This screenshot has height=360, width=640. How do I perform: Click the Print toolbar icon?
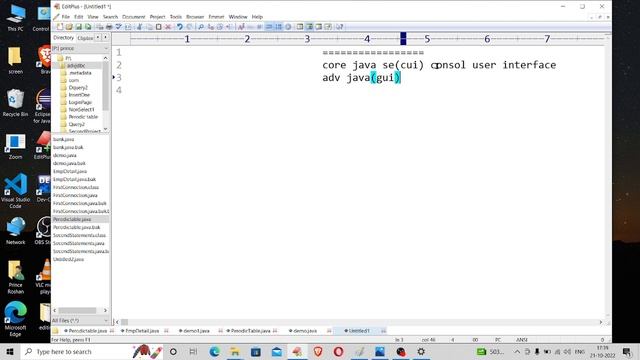109,27
